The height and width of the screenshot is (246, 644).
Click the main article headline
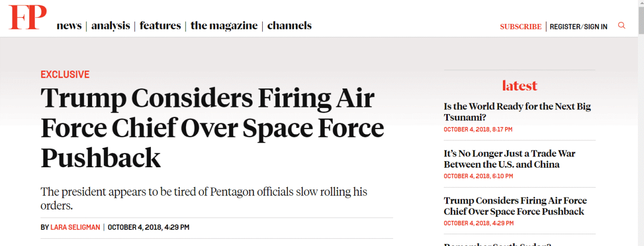point(212,128)
